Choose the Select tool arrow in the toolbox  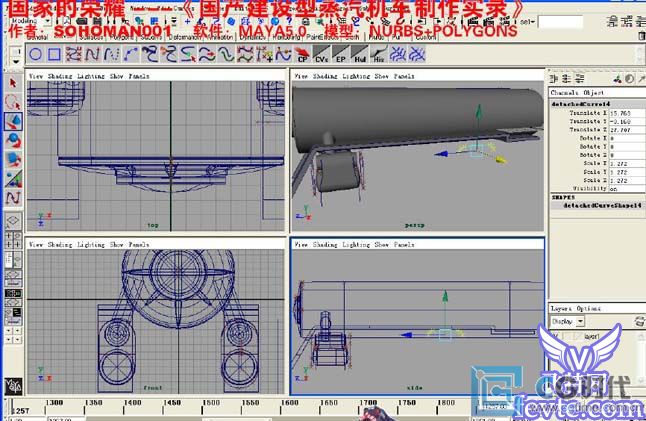13,83
